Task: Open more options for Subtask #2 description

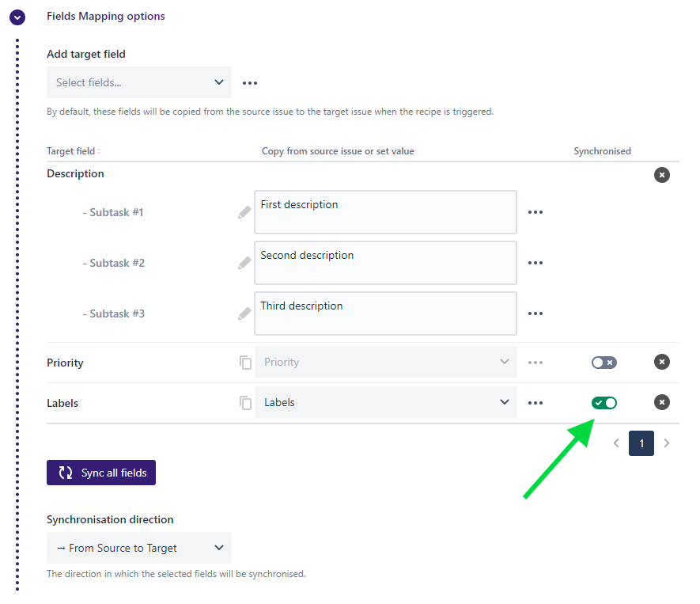Action: pos(535,263)
